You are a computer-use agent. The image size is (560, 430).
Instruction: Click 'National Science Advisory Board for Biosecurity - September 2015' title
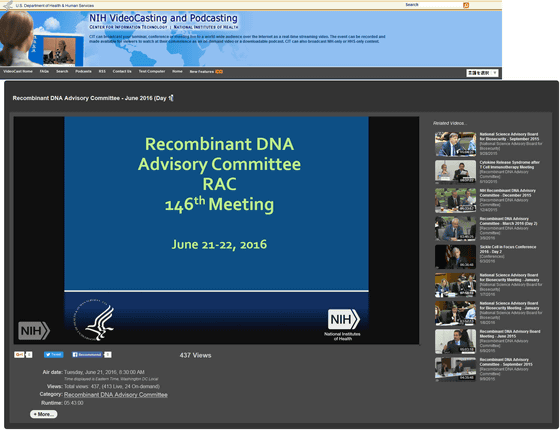(x=509, y=136)
